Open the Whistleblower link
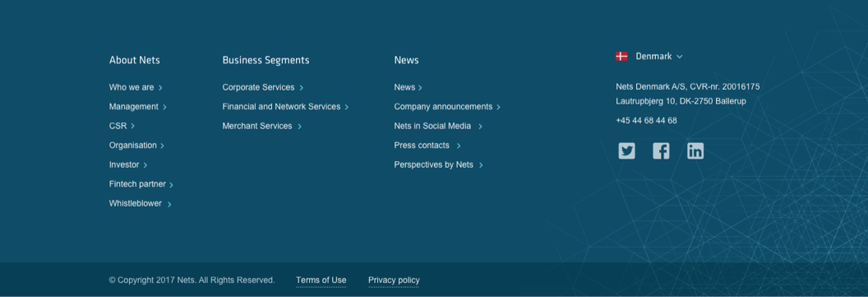The height and width of the screenshot is (297, 868). pyautogui.click(x=136, y=203)
